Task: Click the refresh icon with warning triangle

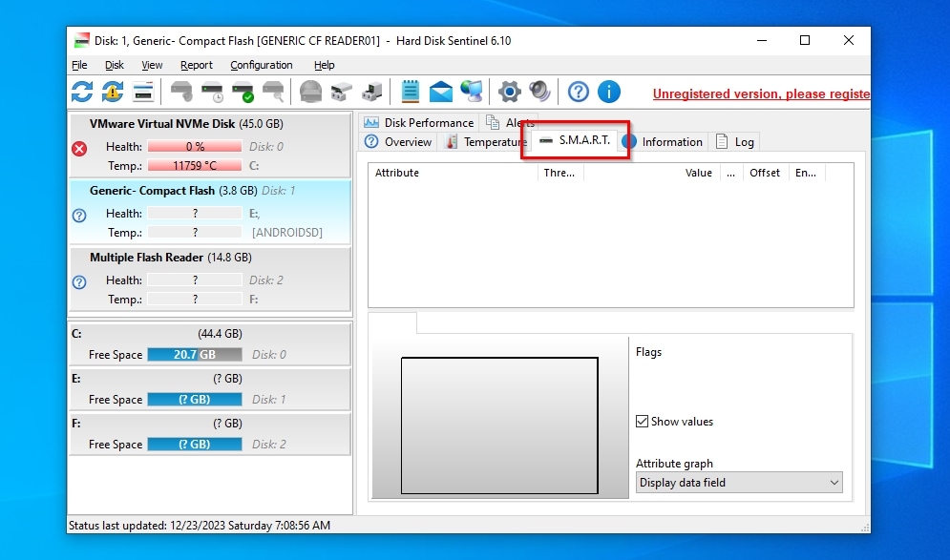Action: (113, 92)
